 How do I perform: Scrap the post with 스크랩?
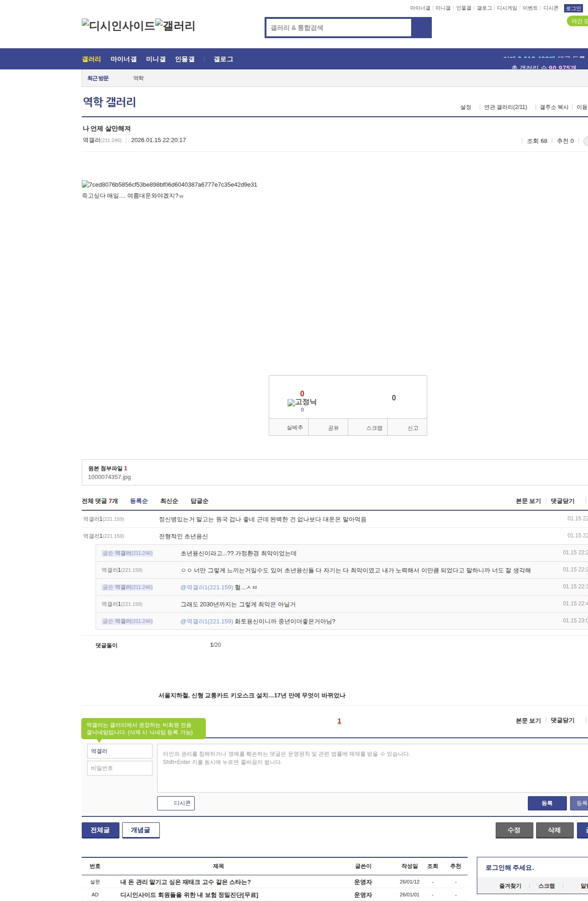pyautogui.click(x=374, y=428)
